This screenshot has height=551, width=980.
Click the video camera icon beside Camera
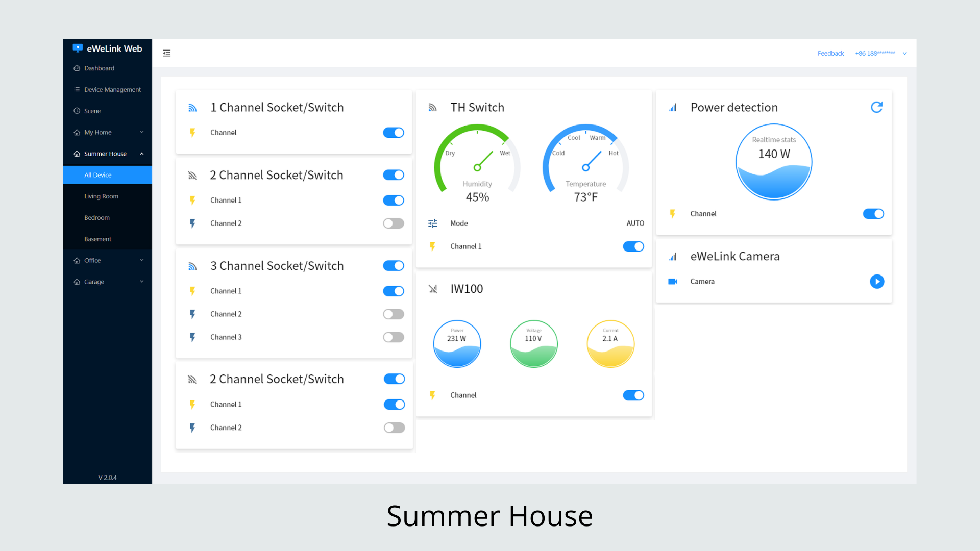673,282
